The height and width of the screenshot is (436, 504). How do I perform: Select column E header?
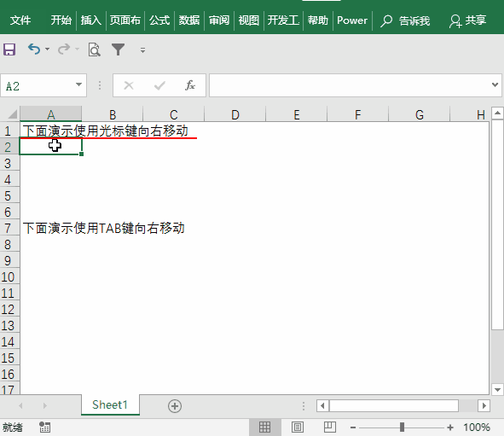pyautogui.click(x=297, y=114)
